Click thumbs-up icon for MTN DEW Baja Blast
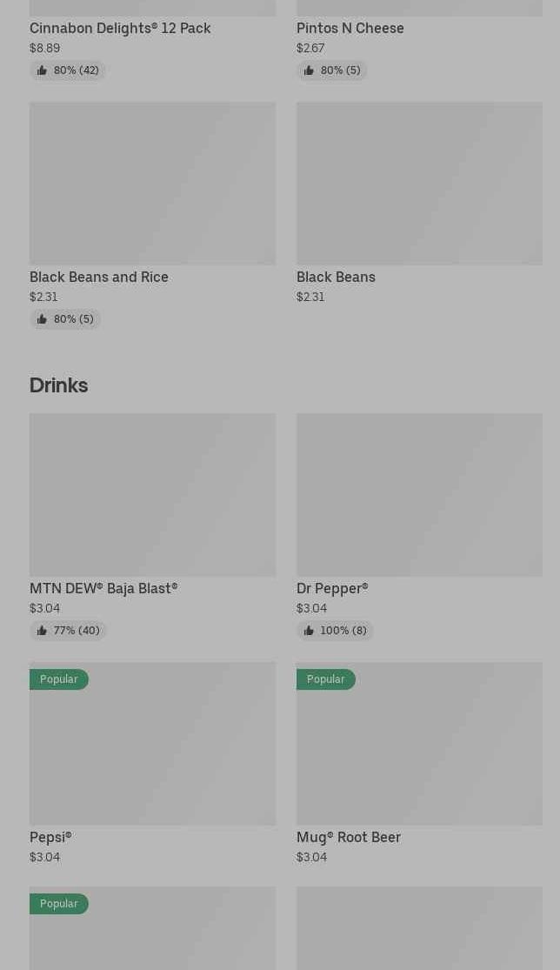The height and width of the screenshot is (970, 560). pos(42,631)
